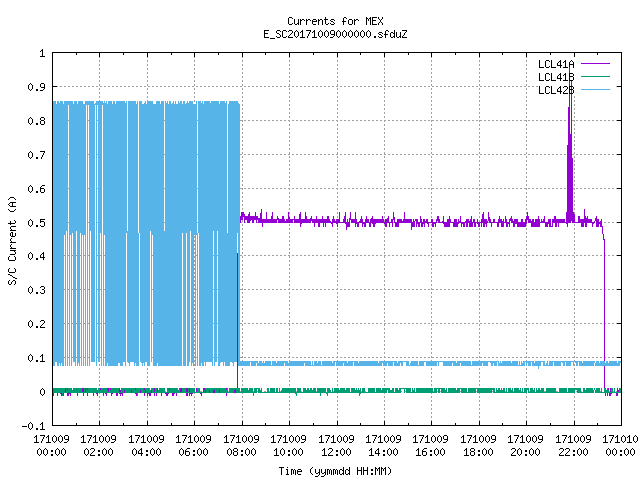The width and height of the screenshot is (640, 480).
Task: Click the x-axis tick 171009 00:00
Action: 51,446
